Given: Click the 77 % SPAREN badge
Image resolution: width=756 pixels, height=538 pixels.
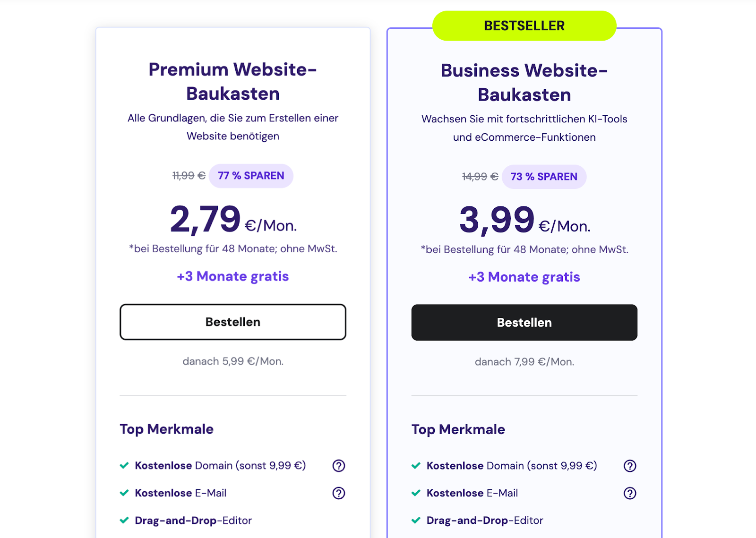Looking at the screenshot, I should (x=251, y=175).
